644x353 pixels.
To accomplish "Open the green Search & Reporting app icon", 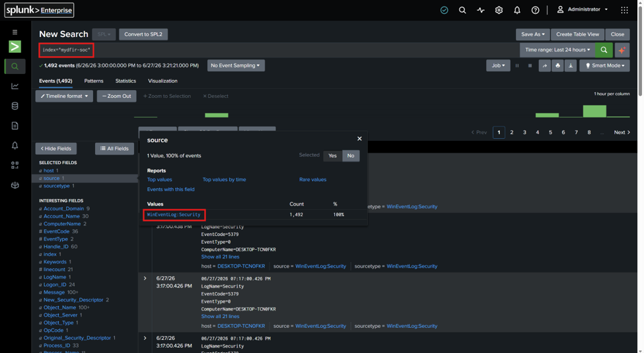I will tap(15, 46).
